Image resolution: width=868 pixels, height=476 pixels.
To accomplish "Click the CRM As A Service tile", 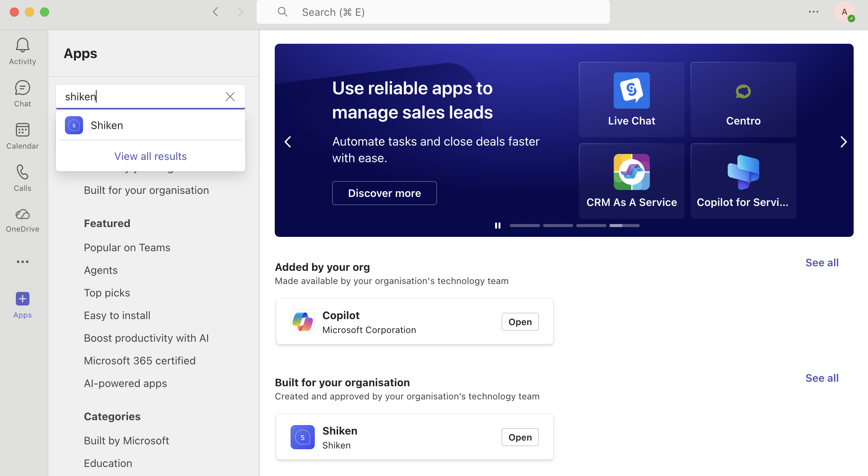I will tap(631, 181).
